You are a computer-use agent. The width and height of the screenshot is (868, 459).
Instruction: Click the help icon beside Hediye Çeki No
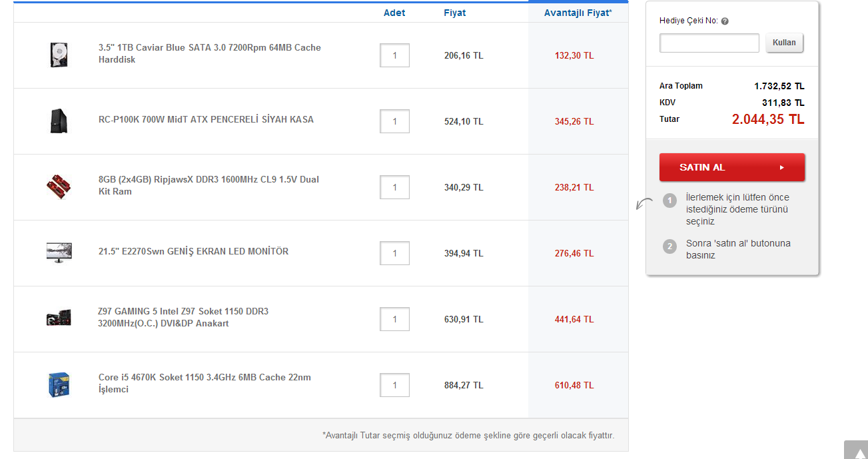tap(725, 21)
